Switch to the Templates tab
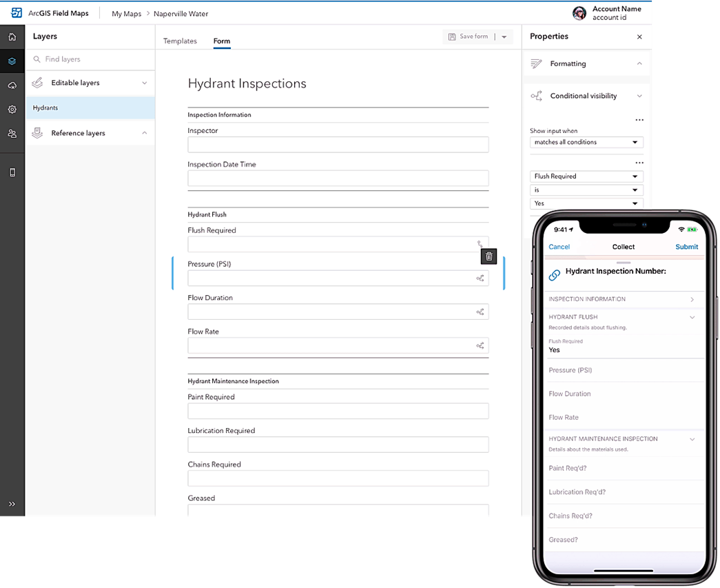The image size is (720, 588). [180, 41]
